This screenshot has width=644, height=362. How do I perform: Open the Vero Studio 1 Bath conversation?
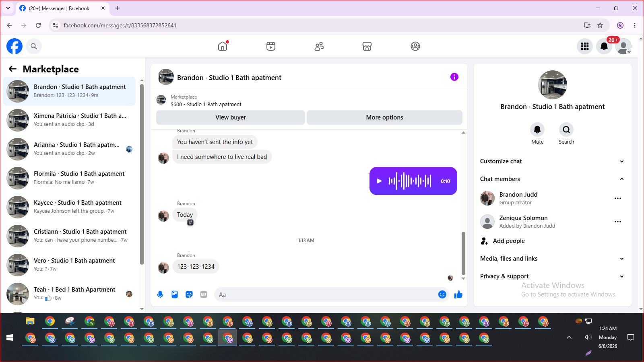70,265
